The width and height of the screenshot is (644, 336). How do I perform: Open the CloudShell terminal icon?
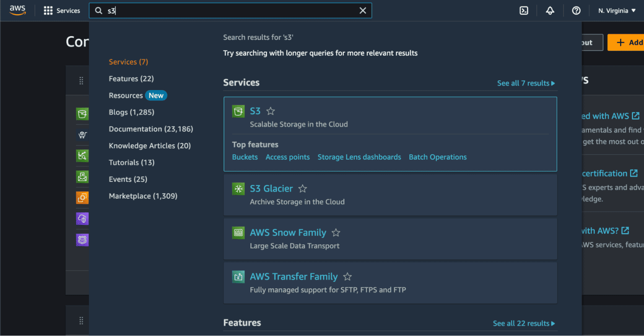(524, 11)
